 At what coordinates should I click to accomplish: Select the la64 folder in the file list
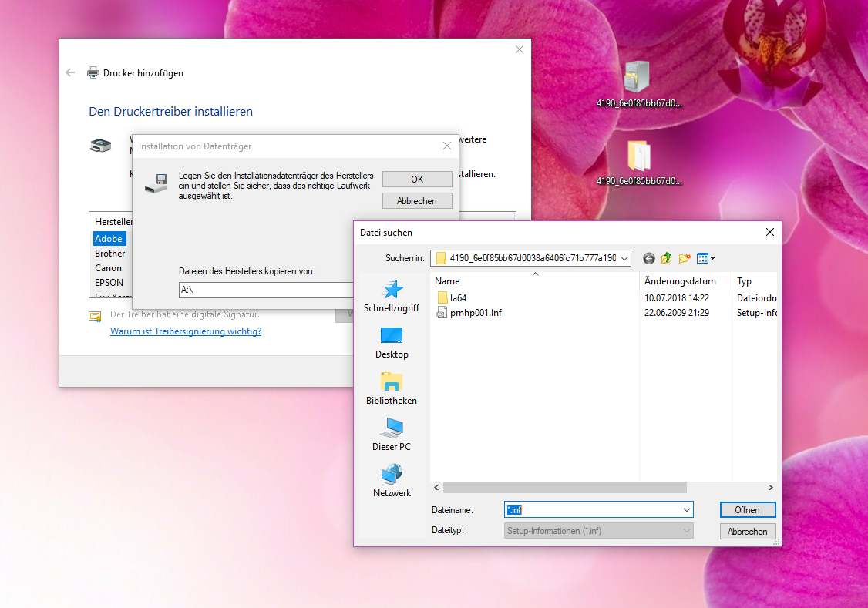458,297
